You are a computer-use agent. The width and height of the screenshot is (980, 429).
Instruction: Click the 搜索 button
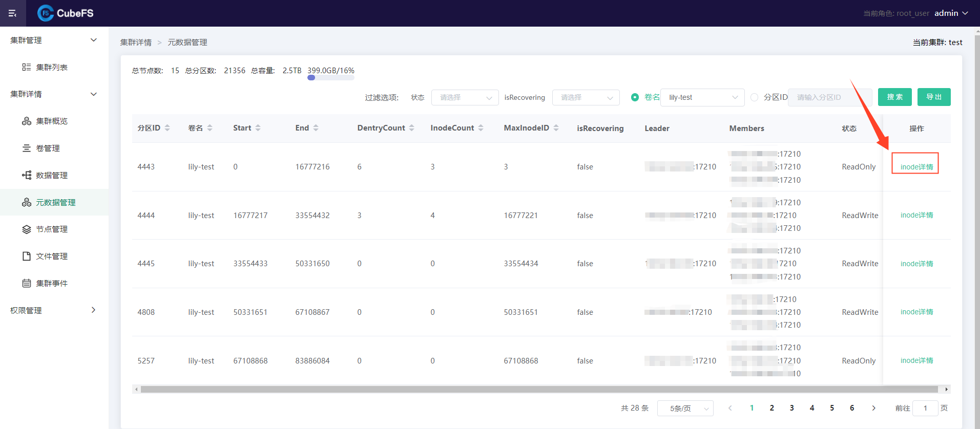(x=894, y=97)
